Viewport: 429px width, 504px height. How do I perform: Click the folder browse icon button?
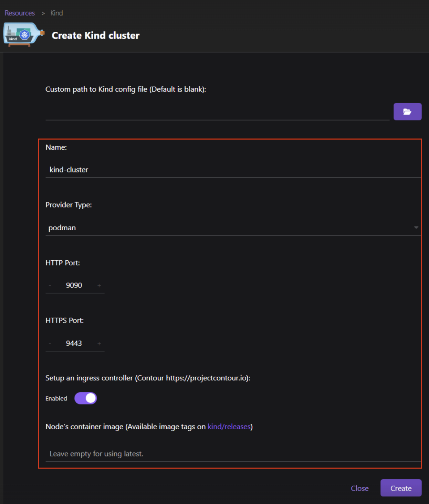(x=407, y=112)
